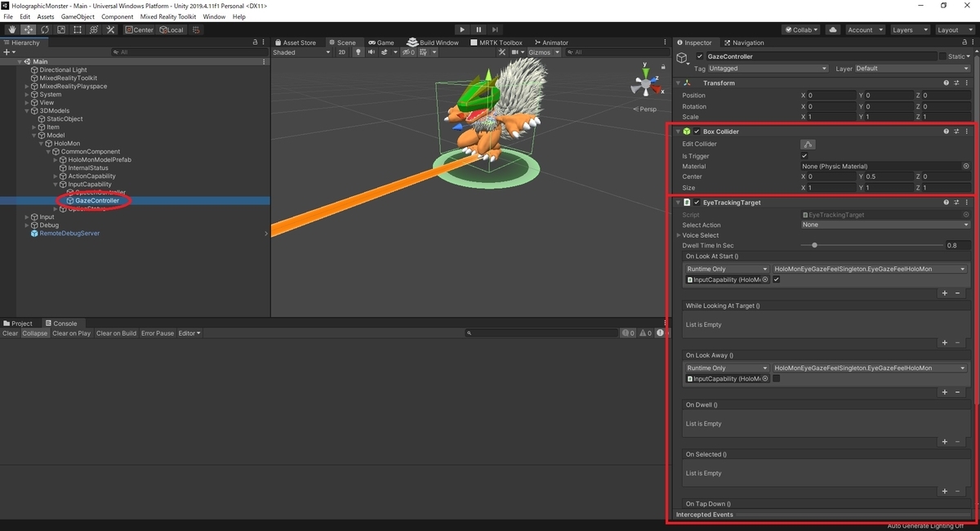Switch to the Navigation tab
The image size is (980, 531).
pyautogui.click(x=743, y=42)
